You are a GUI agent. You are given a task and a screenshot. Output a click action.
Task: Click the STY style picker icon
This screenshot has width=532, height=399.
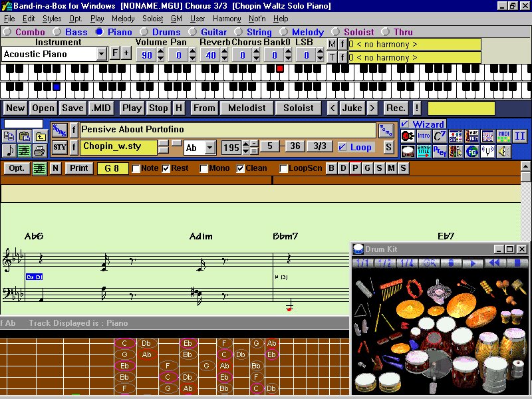[x=59, y=147]
